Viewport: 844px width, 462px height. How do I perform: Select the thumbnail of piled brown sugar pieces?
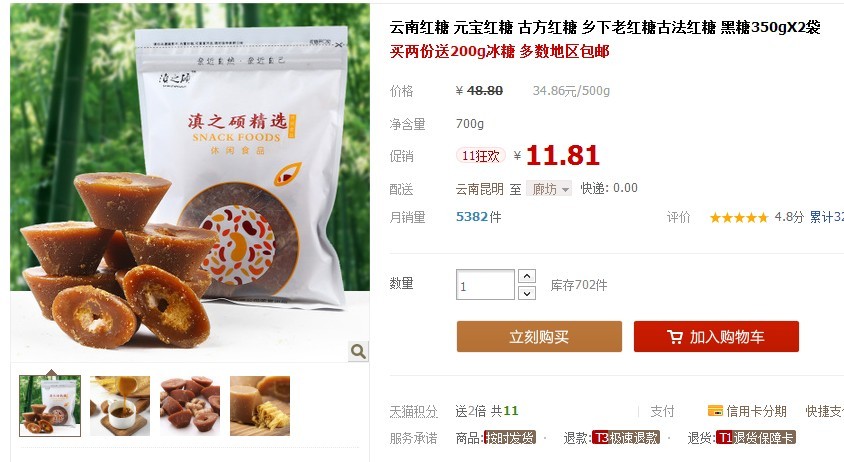point(190,405)
